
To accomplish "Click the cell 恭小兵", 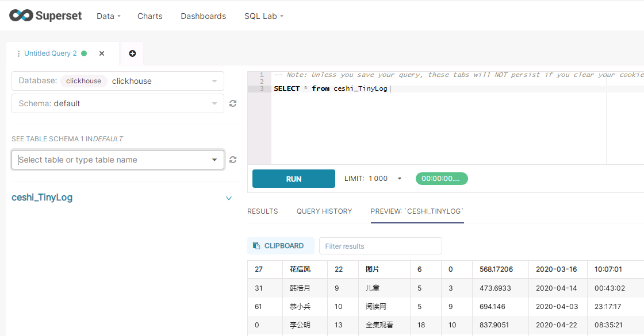I will coord(305,307).
